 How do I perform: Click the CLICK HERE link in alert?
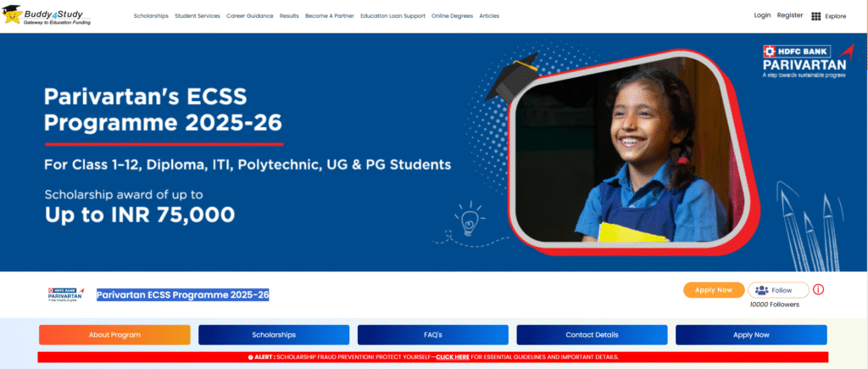pyautogui.click(x=453, y=357)
